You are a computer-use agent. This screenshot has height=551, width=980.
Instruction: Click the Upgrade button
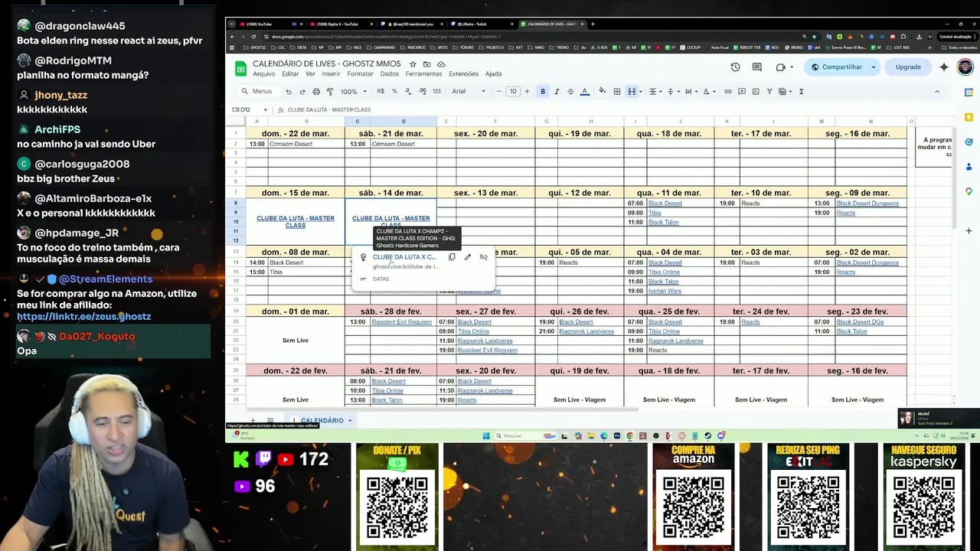click(x=908, y=67)
